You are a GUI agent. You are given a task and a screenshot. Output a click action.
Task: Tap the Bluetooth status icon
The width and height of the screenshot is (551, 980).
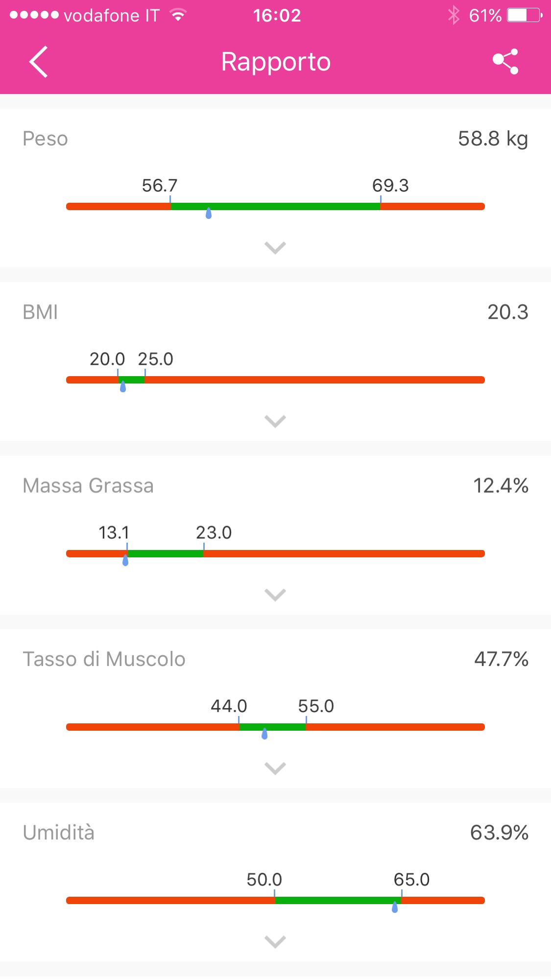tap(454, 15)
